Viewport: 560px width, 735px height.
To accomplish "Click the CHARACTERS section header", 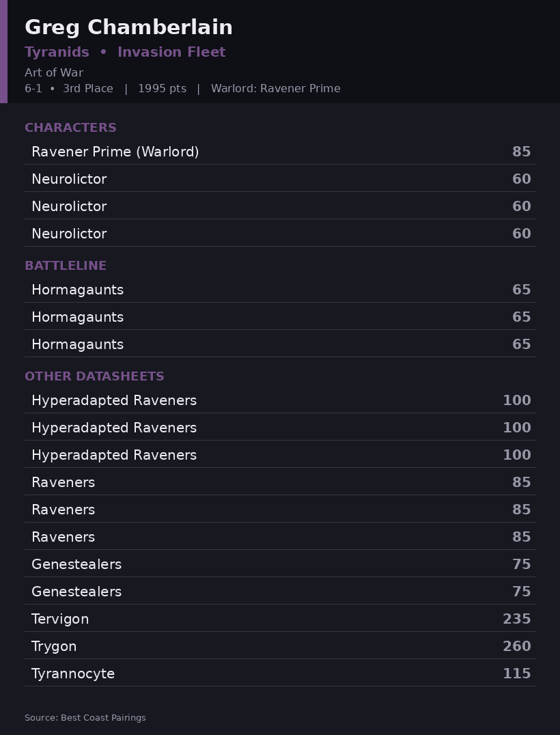I will [x=70, y=128].
